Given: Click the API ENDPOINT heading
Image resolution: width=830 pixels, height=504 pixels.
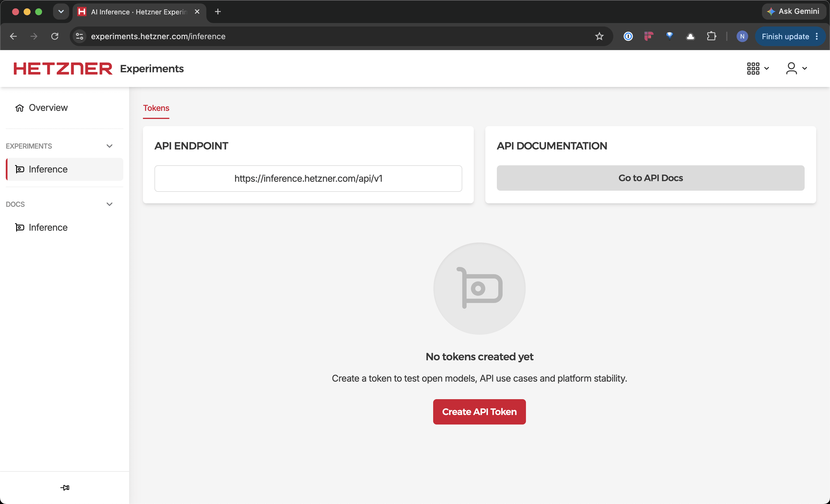Looking at the screenshot, I should (x=191, y=146).
